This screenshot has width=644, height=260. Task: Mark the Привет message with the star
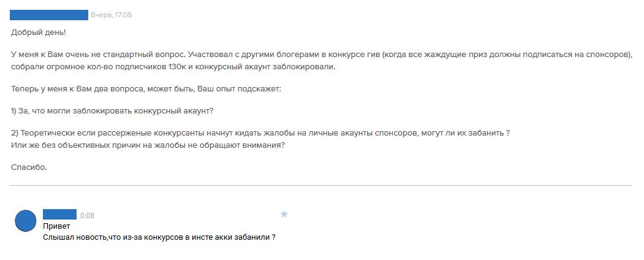pyautogui.click(x=284, y=214)
